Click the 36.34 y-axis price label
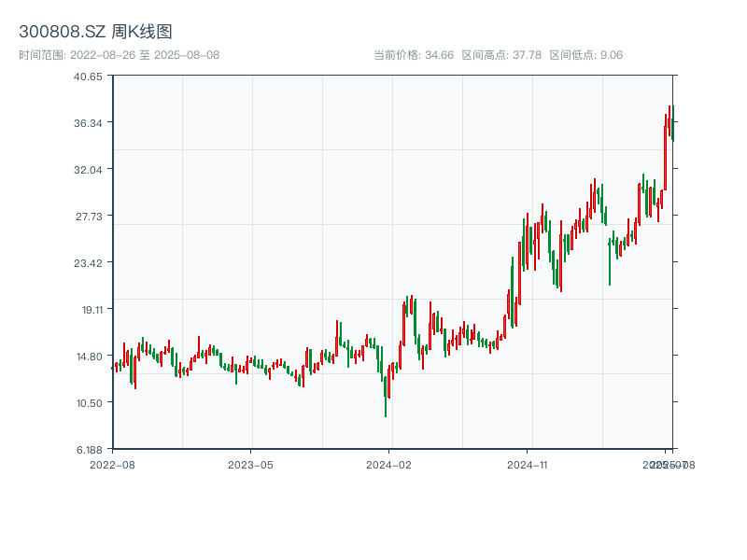 coord(88,123)
